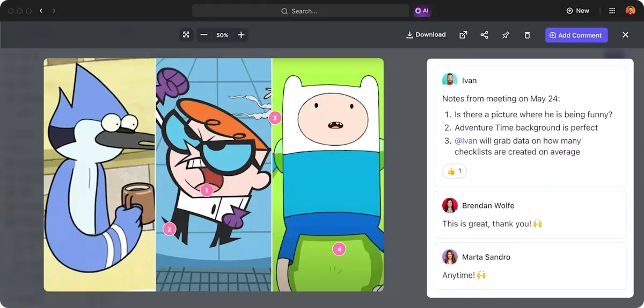The width and height of the screenshot is (644, 308).
Task: Download the image
Action: [x=426, y=35]
